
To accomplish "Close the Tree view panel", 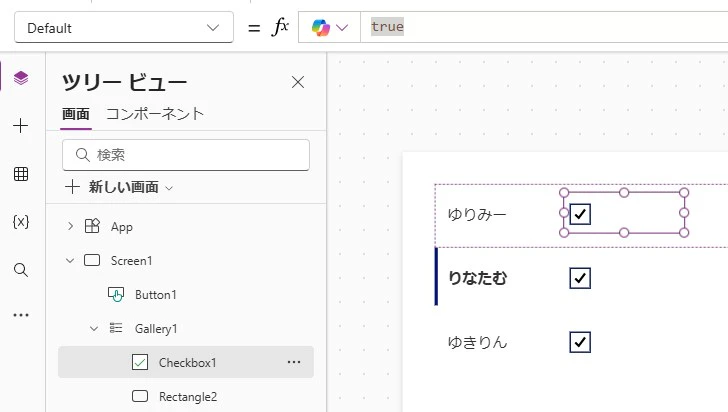I will [x=298, y=82].
